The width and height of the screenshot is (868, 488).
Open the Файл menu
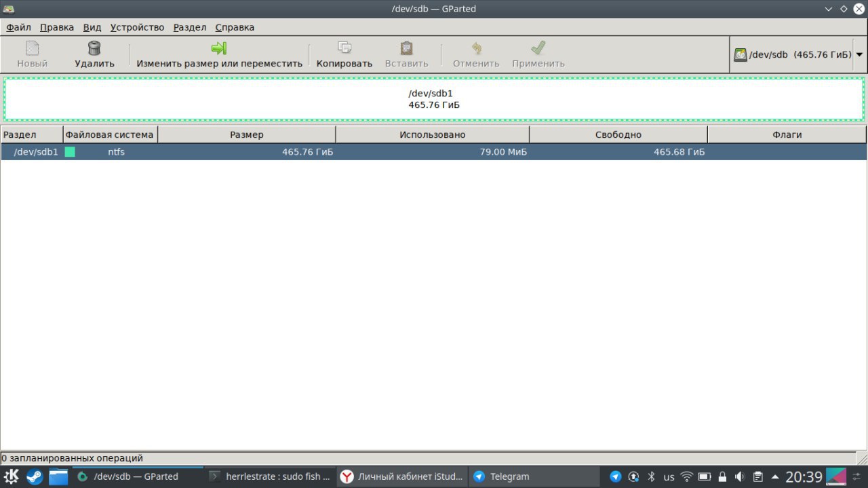(x=19, y=27)
